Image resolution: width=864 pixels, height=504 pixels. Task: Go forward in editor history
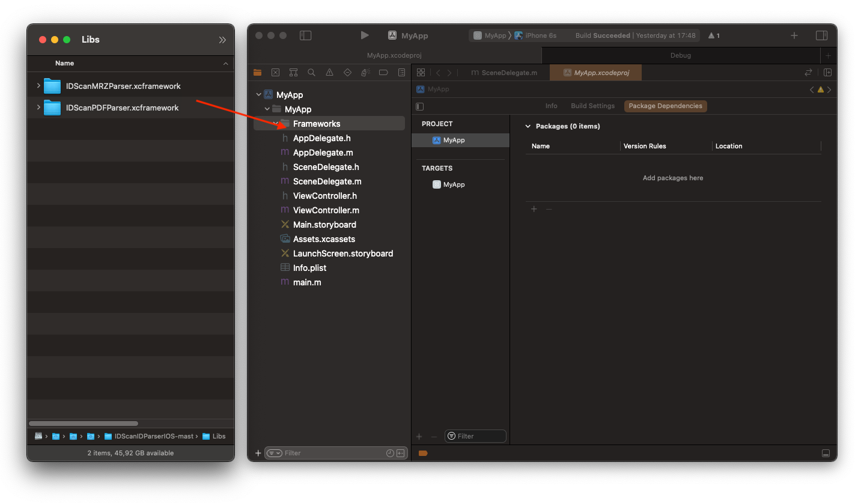[x=449, y=73]
